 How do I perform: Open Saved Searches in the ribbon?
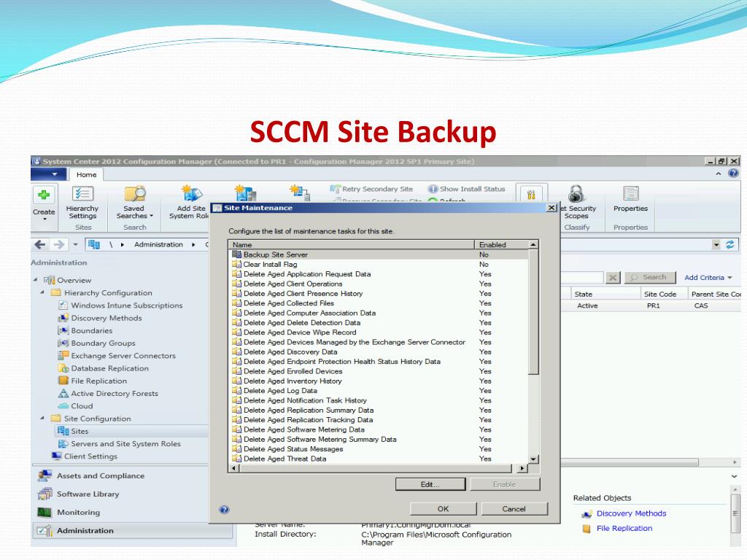tap(135, 203)
